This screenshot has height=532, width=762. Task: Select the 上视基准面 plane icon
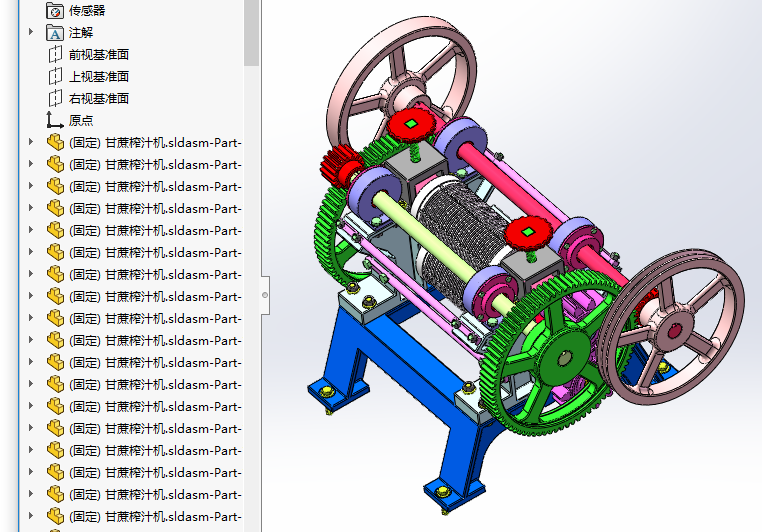(55, 76)
